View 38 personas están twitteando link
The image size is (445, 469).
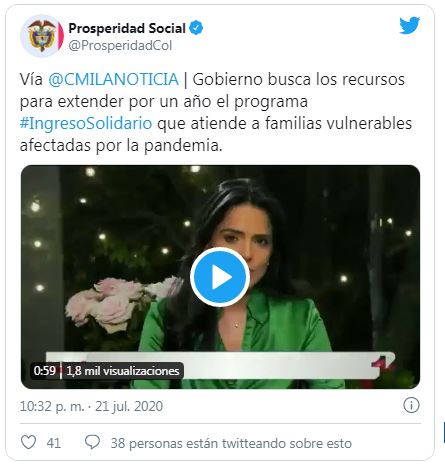(231, 443)
